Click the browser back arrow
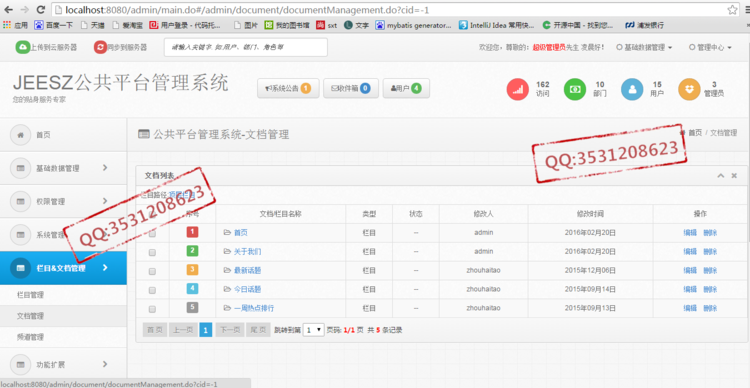750x388 pixels. pyautogui.click(x=9, y=10)
